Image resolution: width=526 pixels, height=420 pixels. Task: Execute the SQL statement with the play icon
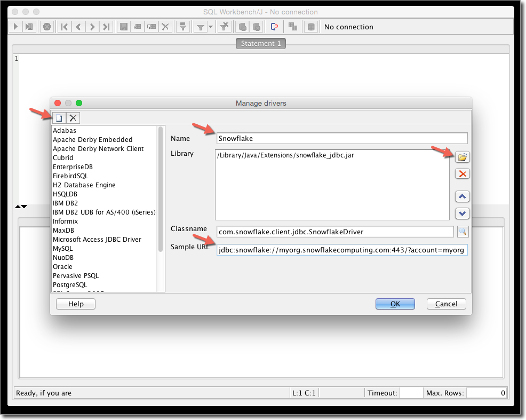pos(15,27)
